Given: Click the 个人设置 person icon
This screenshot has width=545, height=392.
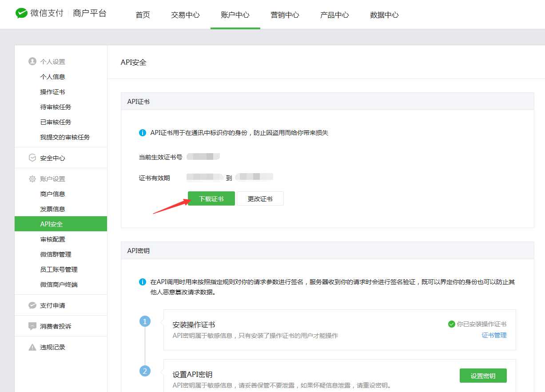Looking at the screenshot, I should pos(32,61).
